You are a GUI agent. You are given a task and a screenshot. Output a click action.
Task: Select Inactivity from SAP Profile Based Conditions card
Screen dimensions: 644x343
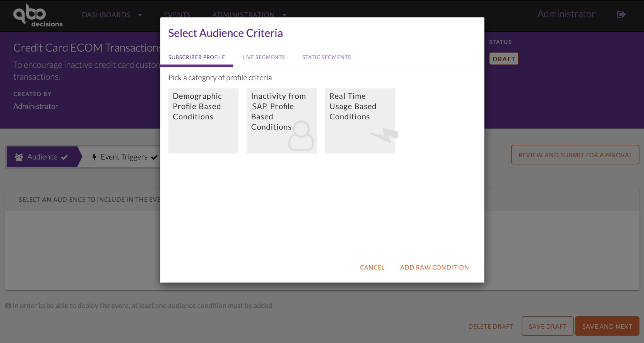[x=282, y=121]
